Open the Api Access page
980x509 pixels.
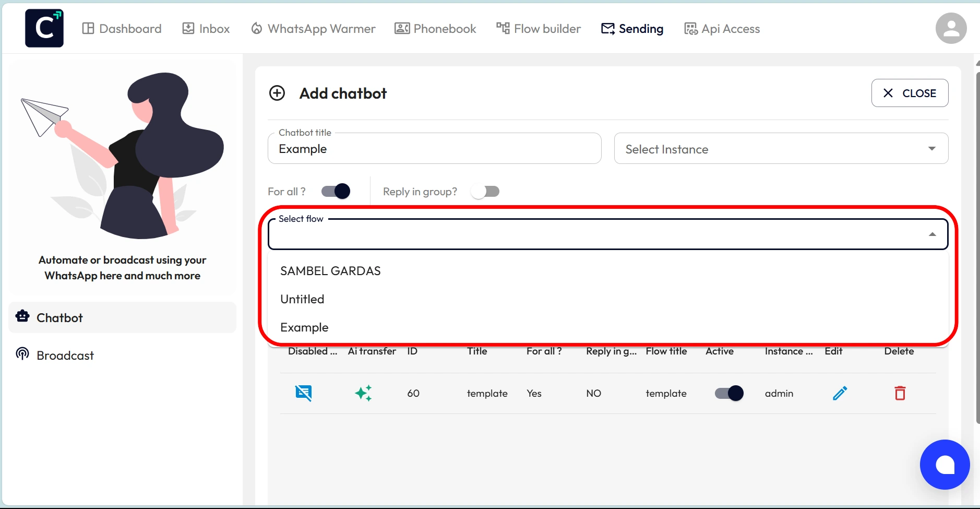click(x=722, y=29)
